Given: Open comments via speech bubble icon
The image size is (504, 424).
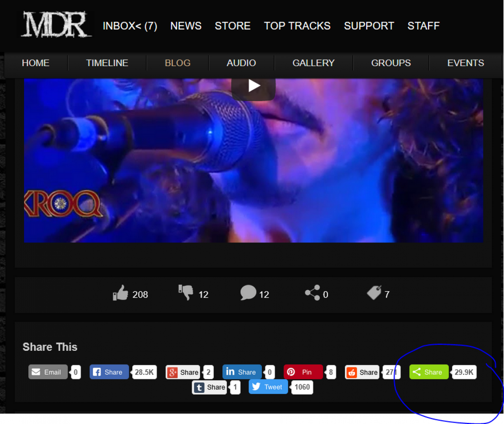Looking at the screenshot, I should [248, 293].
